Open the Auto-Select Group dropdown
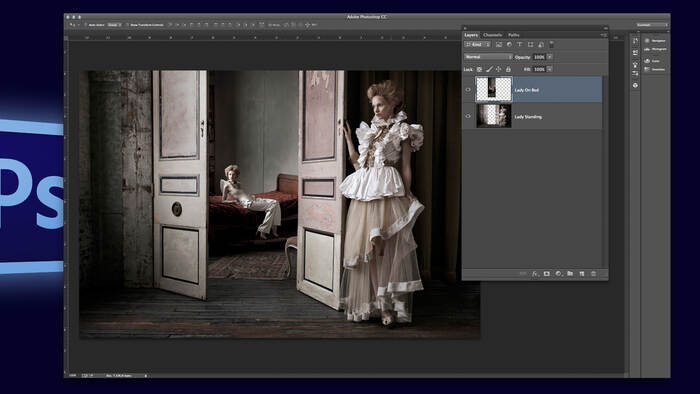 click(x=114, y=25)
